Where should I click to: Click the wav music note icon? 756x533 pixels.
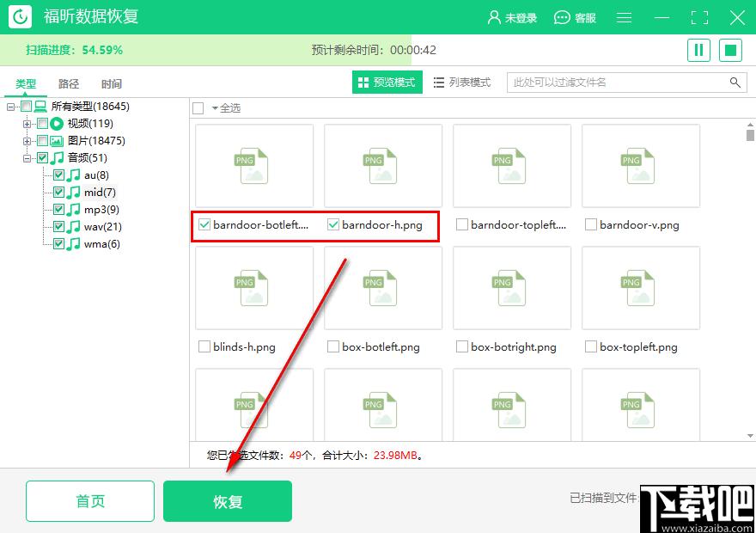73,227
